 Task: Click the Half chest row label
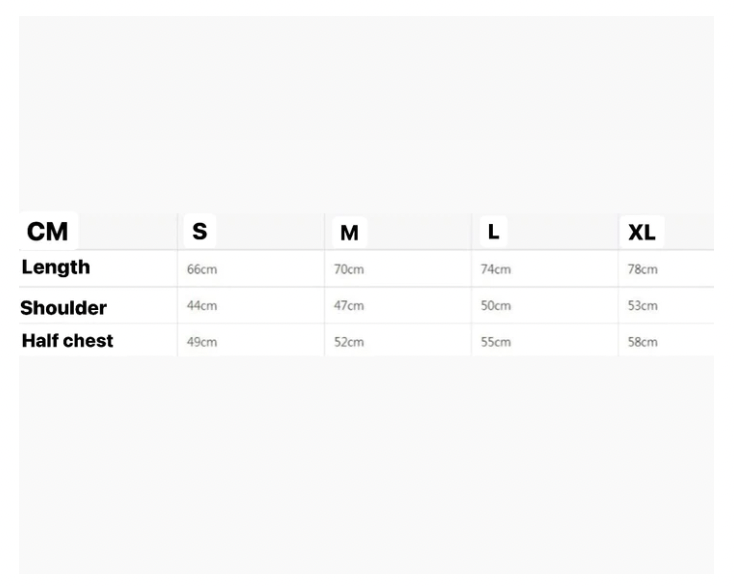pos(67,340)
